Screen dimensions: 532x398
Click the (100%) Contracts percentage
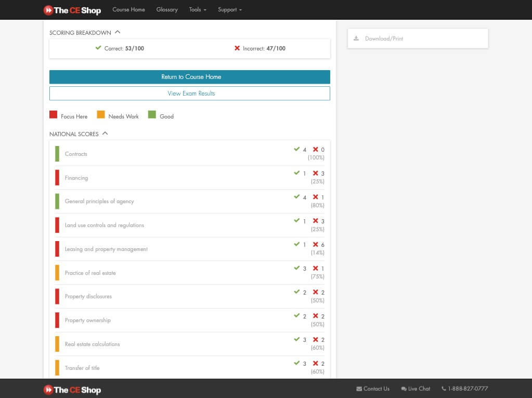pyautogui.click(x=316, y=157)
